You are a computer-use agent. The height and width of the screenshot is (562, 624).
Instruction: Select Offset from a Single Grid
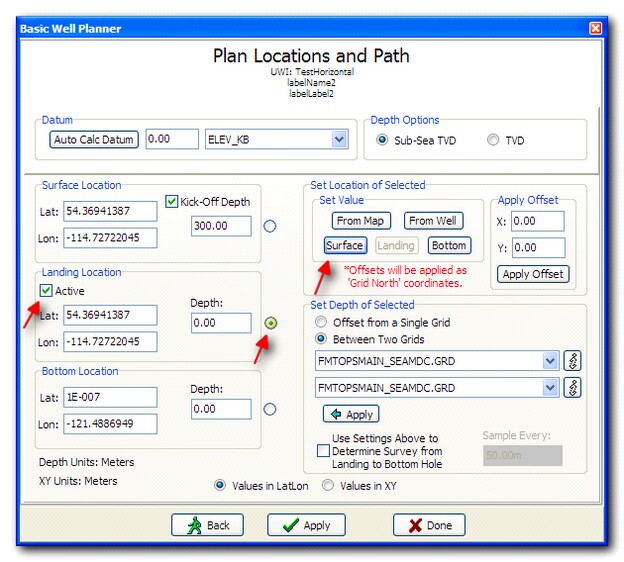coord(321,322)
